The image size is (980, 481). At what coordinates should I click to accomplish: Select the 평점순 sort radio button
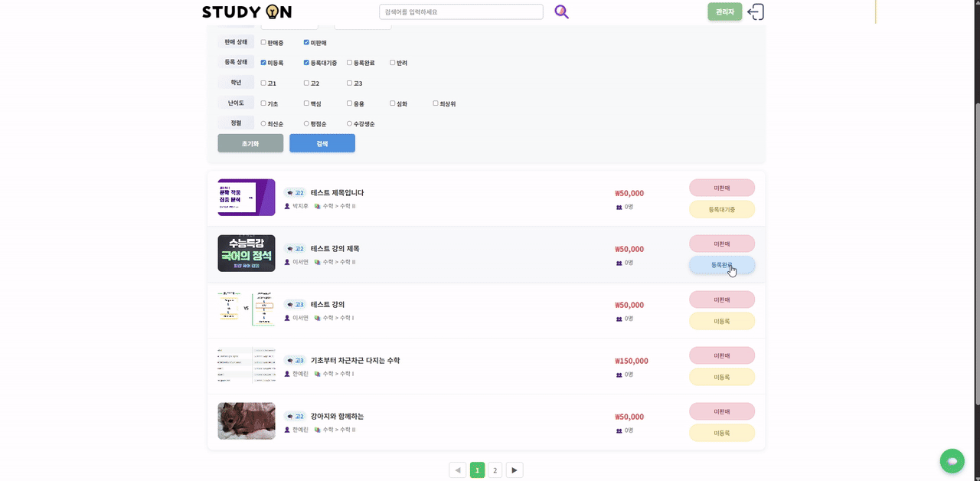pos(306,123)
